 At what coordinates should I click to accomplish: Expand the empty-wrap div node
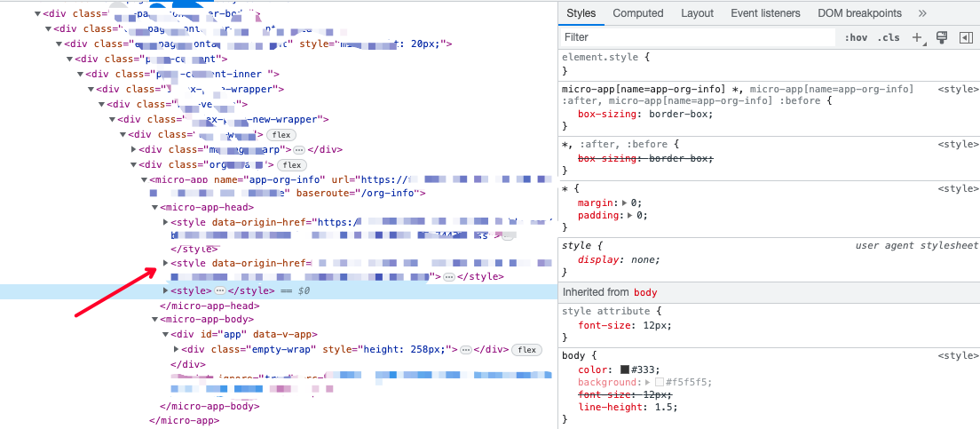point(176,350)
